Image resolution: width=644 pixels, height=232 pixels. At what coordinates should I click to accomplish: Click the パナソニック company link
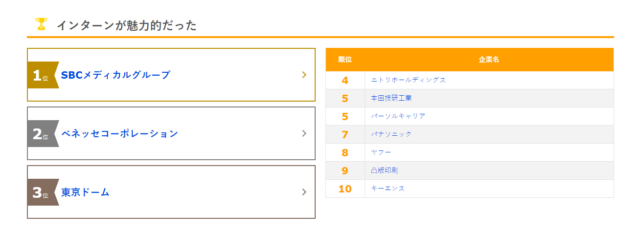[x=391, y=134]
